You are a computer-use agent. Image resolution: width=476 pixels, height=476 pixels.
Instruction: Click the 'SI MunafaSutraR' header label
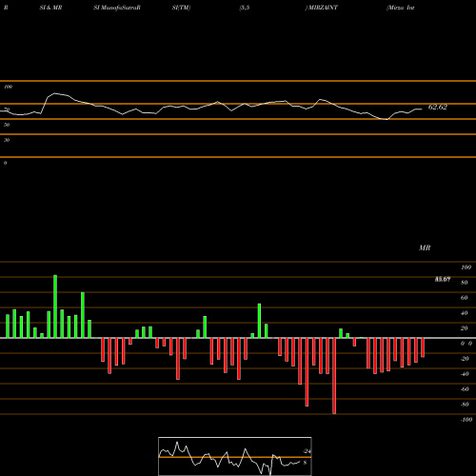click(x=117, y=8)
